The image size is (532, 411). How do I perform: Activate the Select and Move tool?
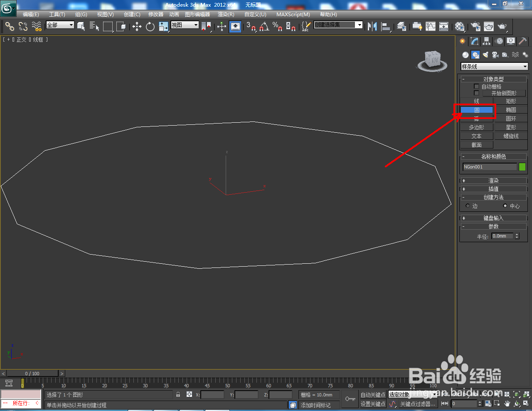click(x=137, y=27)
